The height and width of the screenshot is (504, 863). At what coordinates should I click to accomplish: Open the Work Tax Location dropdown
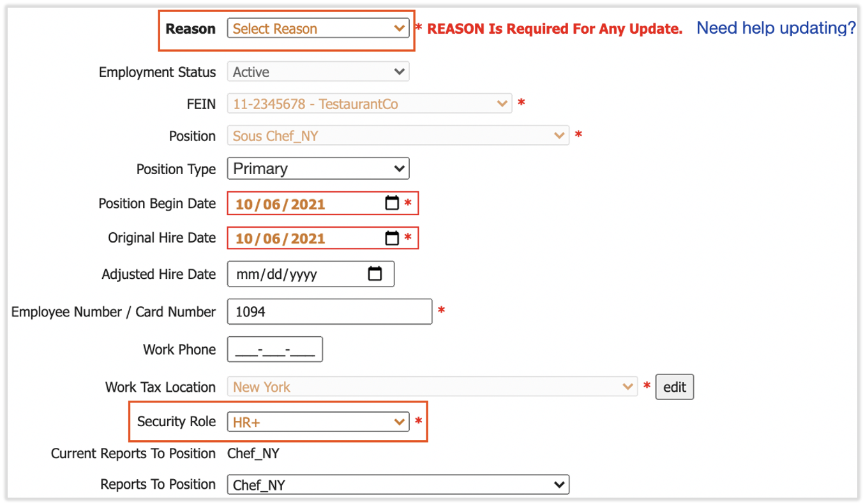pyautogui.click(x=431, y=387)
